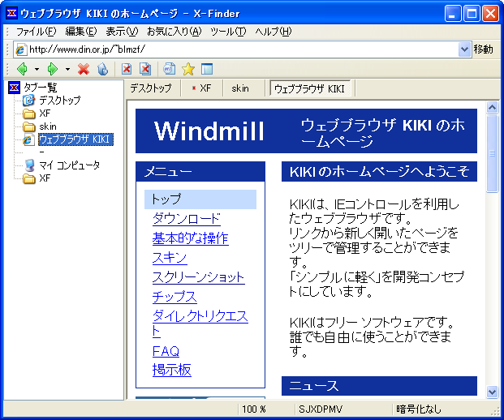Click the 移動 go button
This screenshot has height=420, width=504.
pos(484,49)
